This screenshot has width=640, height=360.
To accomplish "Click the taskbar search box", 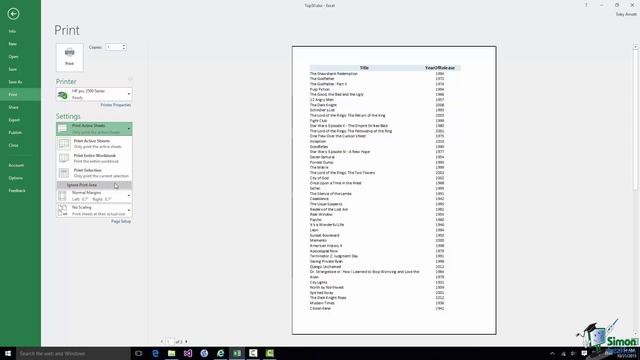I will point(73,353).
